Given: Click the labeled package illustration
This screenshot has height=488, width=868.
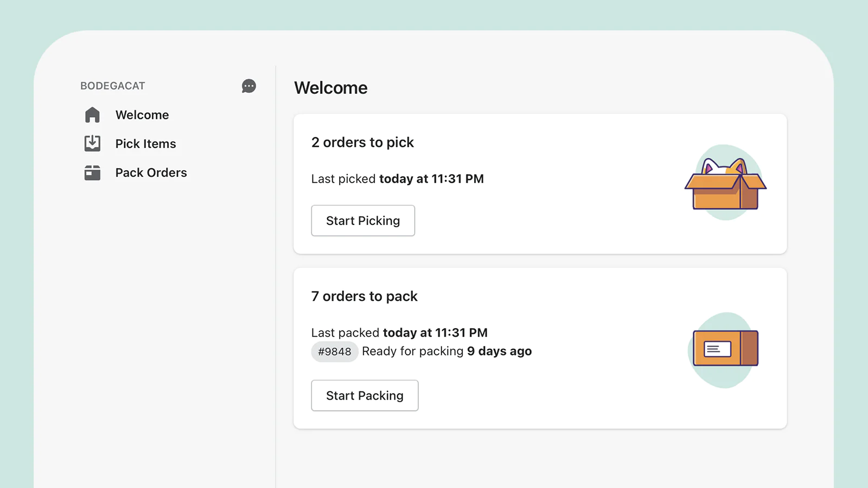Looking at the screenshot, I should [725, 349].
